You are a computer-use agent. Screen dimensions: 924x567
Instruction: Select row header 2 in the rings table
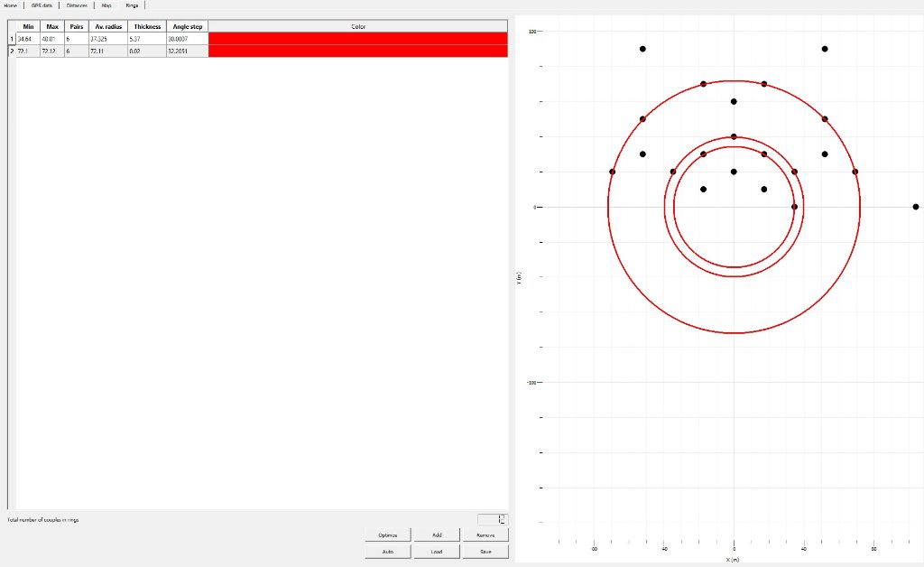[12, 51]
